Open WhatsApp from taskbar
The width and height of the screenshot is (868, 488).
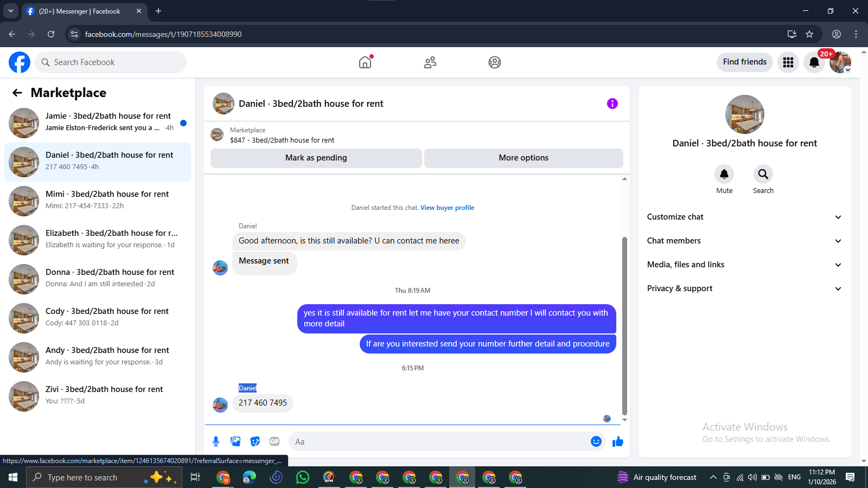click(303, 477)
